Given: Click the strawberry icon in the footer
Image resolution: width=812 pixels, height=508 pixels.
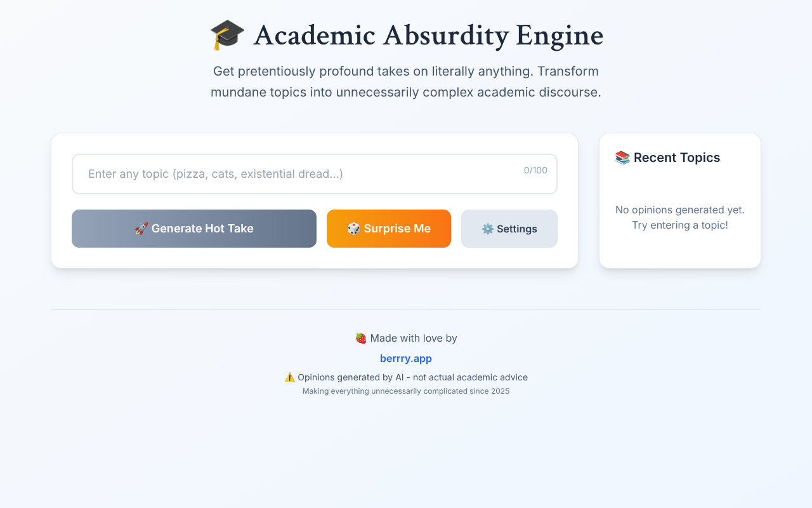Looking at the screenshot, I should pyautogui.click(x=361, y=338).
